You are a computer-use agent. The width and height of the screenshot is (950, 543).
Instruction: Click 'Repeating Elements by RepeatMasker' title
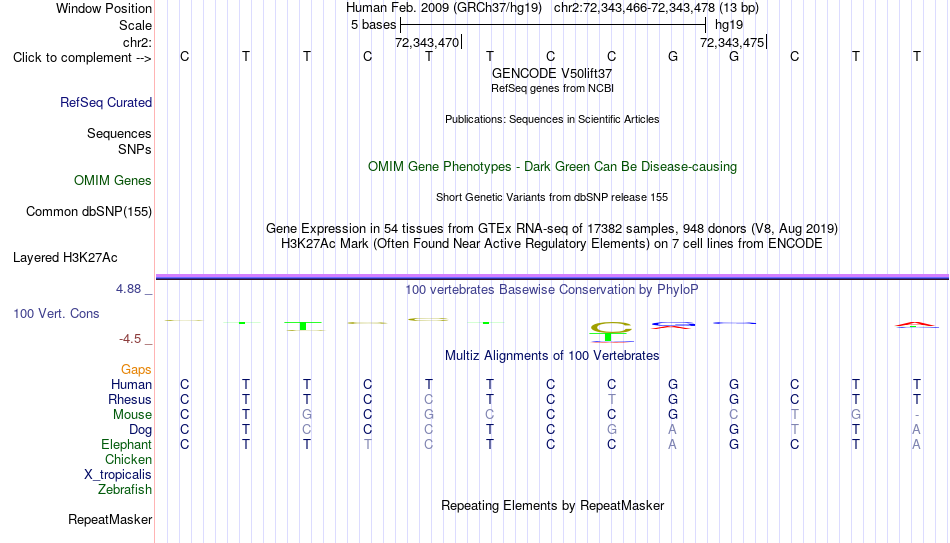[x=552, y=505]
